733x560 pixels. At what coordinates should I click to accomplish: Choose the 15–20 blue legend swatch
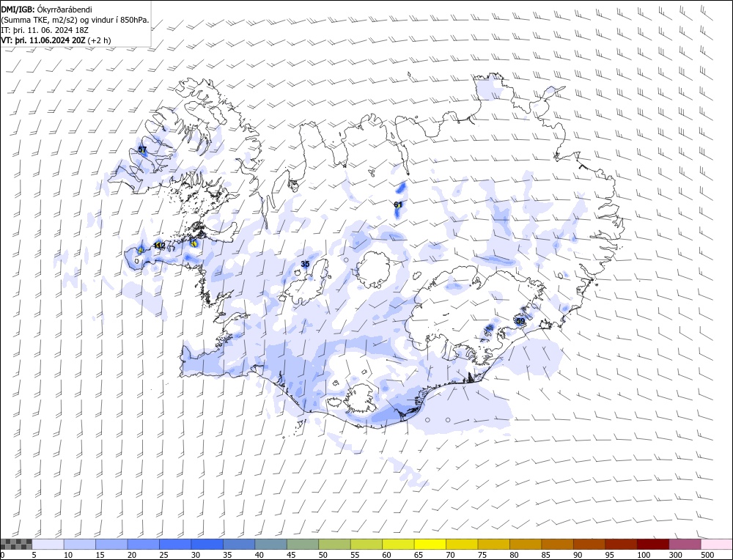[111, 544]
